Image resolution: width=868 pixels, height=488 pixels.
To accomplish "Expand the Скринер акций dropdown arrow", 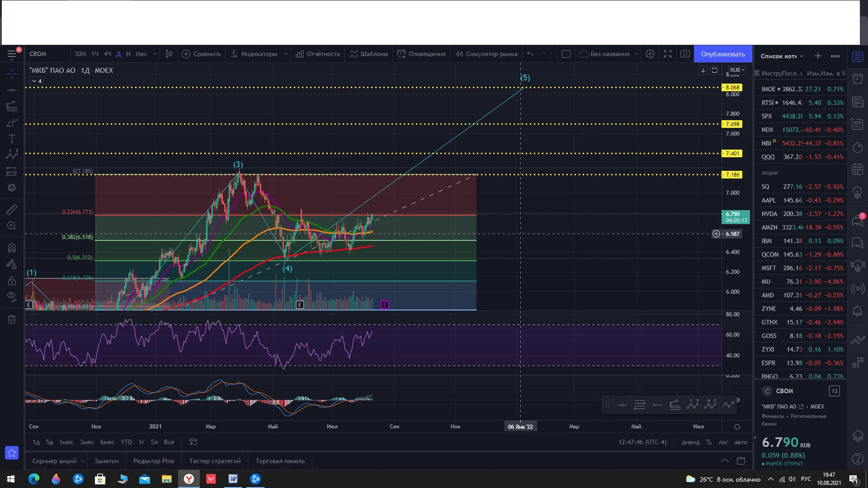I will click(83, 461).
